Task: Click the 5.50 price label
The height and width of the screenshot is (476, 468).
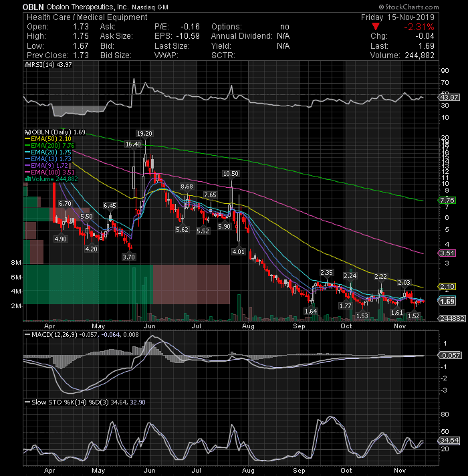Action: [86, 217]
